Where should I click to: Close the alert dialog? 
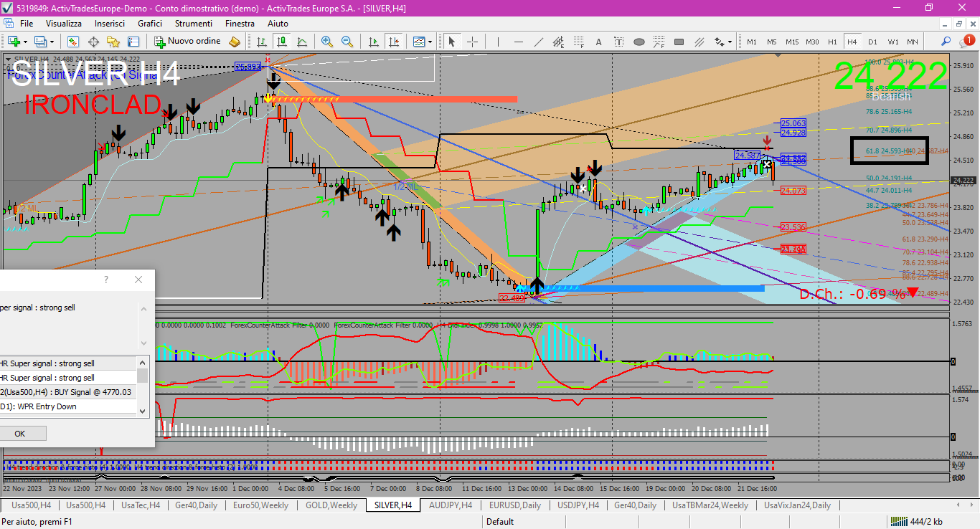(x=138, y=280)
